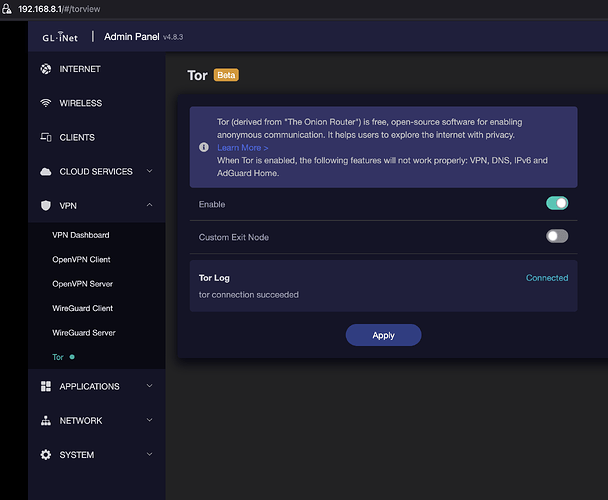Click the APPLICATIONS label
The image size is (608, 500).
point(89,386)
